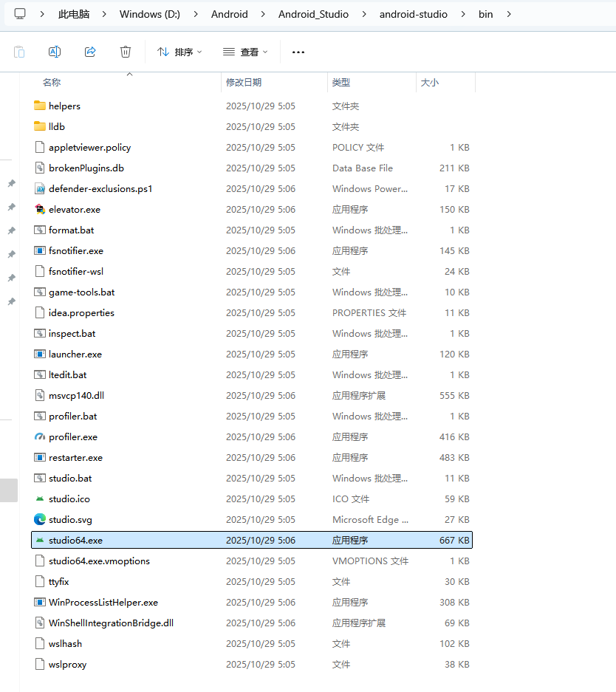Select file name ltedit.bat
The image size is (616, 692).
pyautogui.click(x=67, y=374)
